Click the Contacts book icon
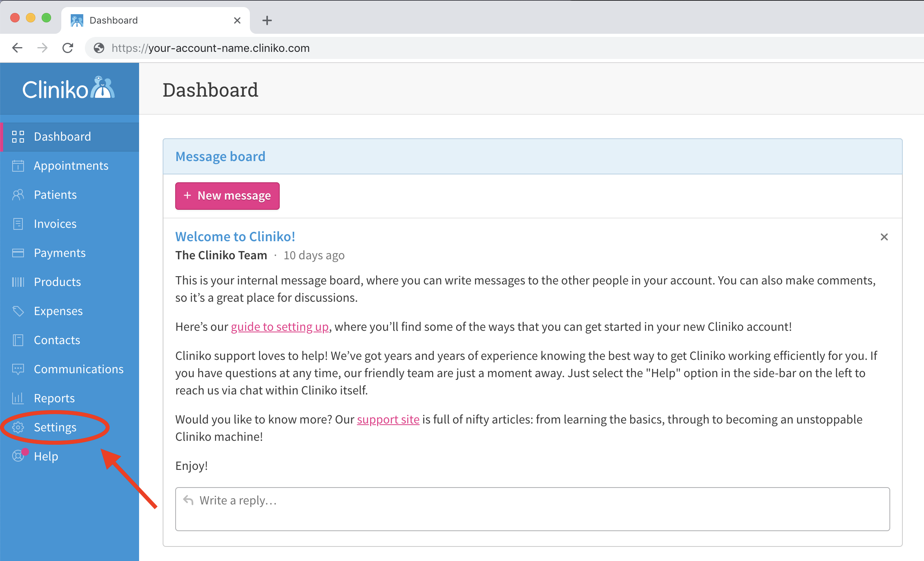 pyautogui.click(x=18, y=340)
